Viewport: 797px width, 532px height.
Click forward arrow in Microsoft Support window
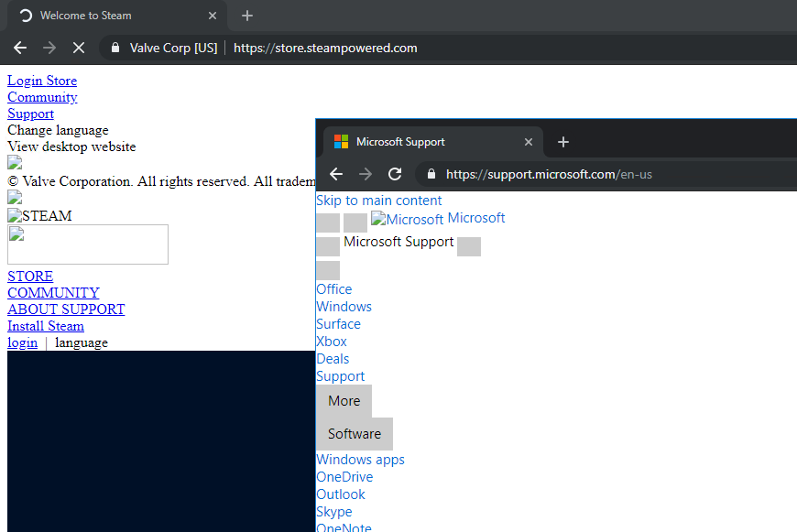point(366,174)
